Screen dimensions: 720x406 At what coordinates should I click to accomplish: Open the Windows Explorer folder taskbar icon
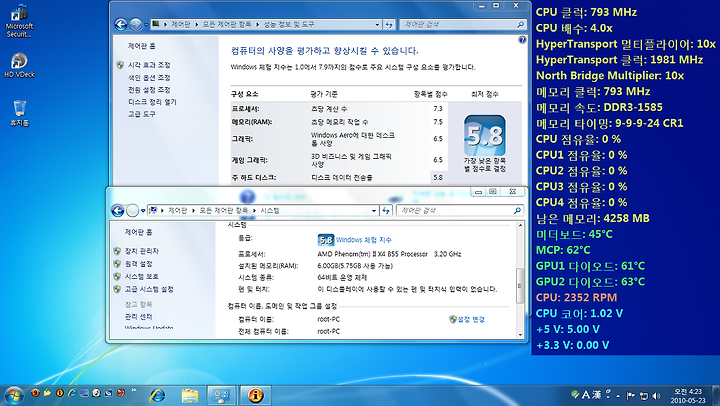190,395
